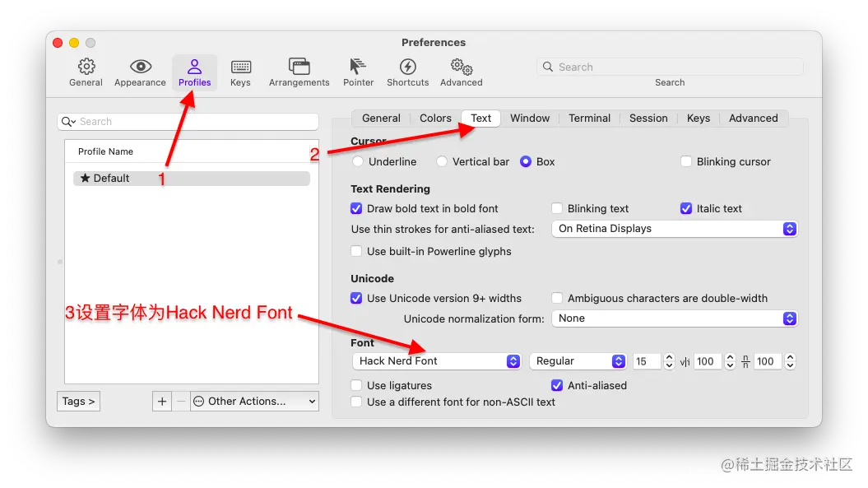The height and width of the screenshot is (488, 868).
Task: Toggle Italic text checkbox
Action: (x=686, y=209)
